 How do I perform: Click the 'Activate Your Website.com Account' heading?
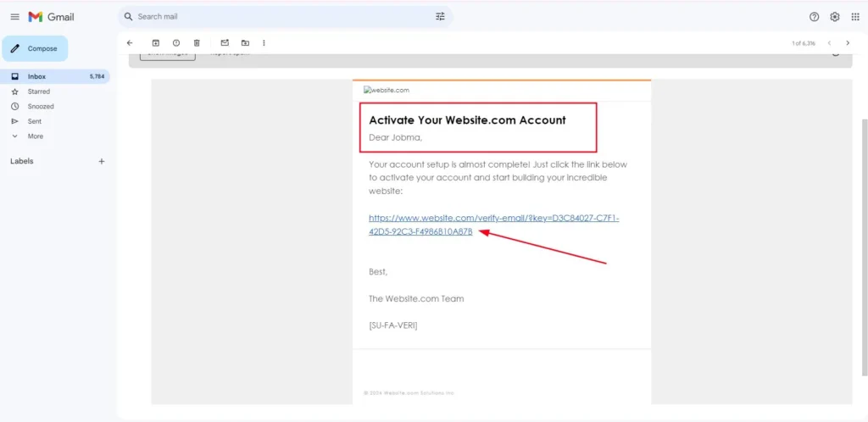(467, 120)
